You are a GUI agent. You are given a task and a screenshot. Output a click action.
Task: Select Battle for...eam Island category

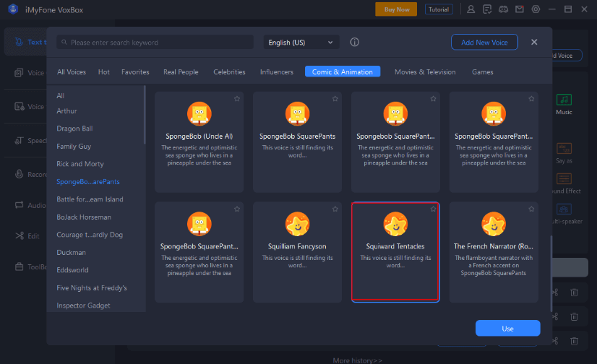click(90, 199)
